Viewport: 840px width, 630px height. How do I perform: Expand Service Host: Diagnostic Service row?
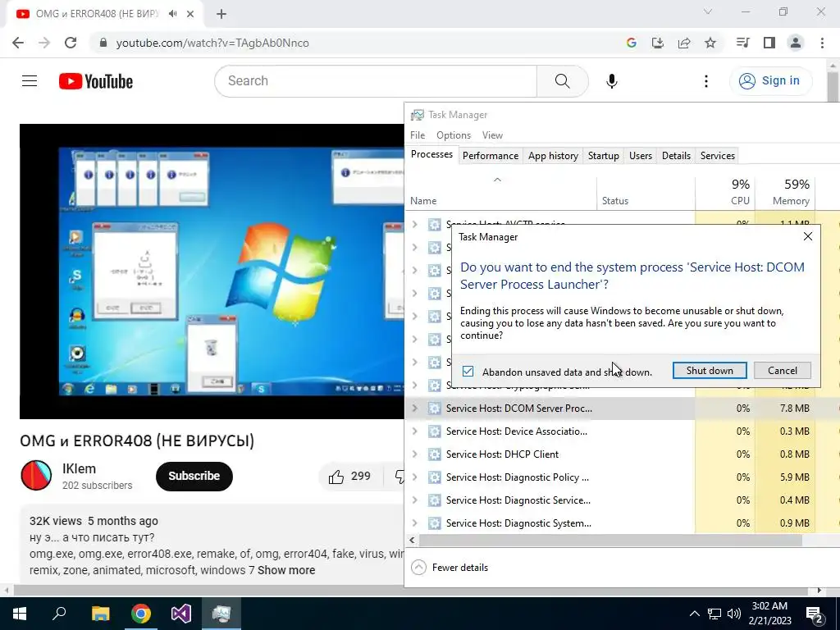click(x=414, y=500)
